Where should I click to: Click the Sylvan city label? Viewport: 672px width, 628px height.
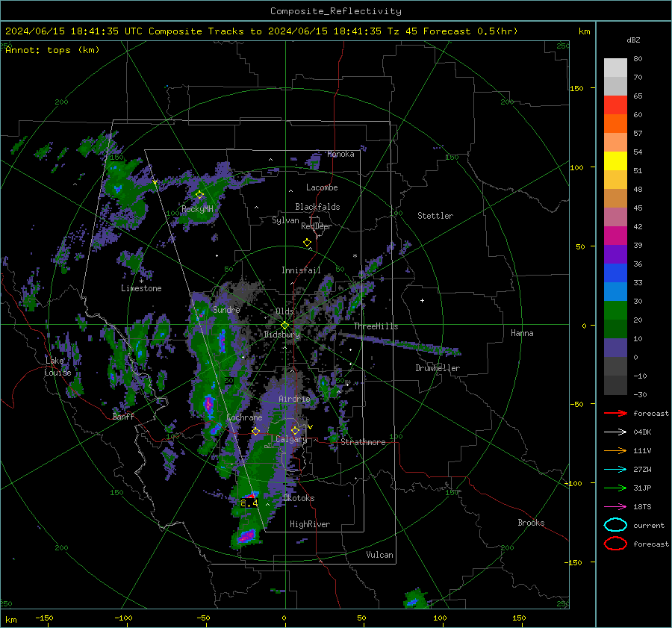(x=285, y=220)
